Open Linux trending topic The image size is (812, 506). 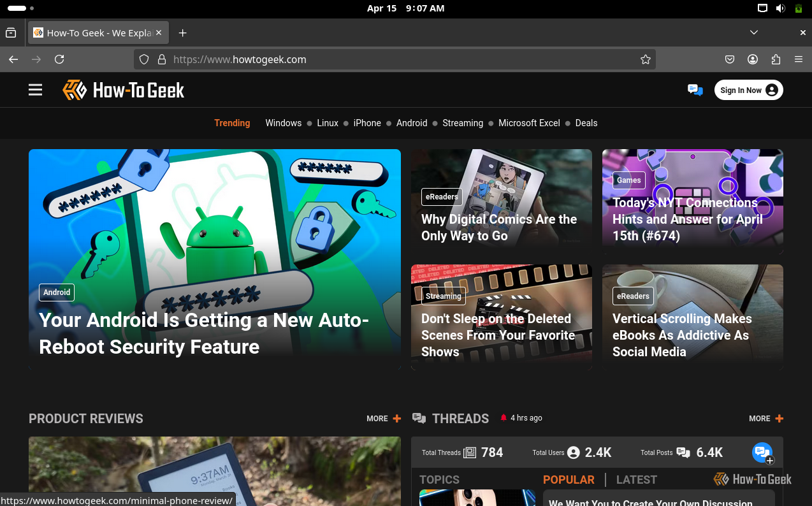(328, 123)
